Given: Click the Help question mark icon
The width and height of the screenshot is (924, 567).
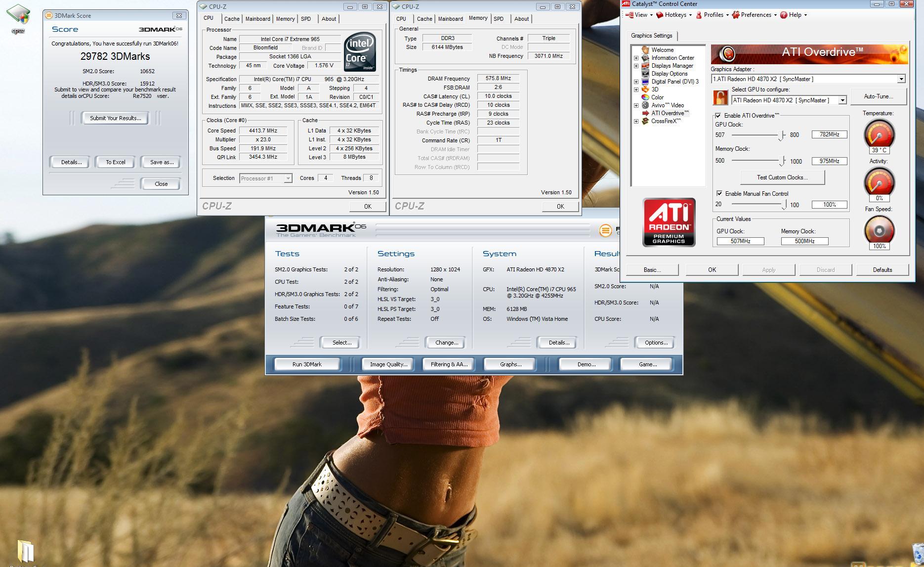Looking at the screenshot, I should (784, 15).
